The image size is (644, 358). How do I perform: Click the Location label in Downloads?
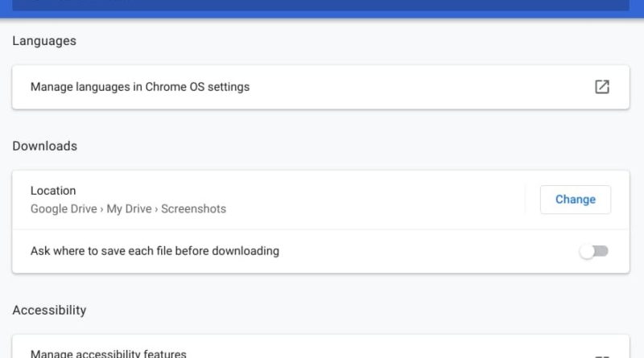pyautogui.click(x=53, y=191)
